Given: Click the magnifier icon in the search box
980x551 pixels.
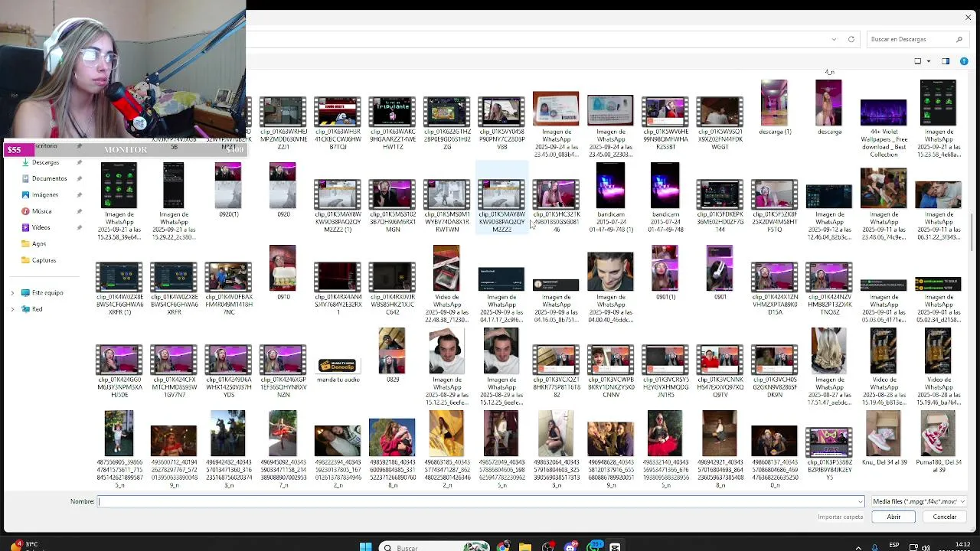Looking at the screenshot, I should (959, 39).
